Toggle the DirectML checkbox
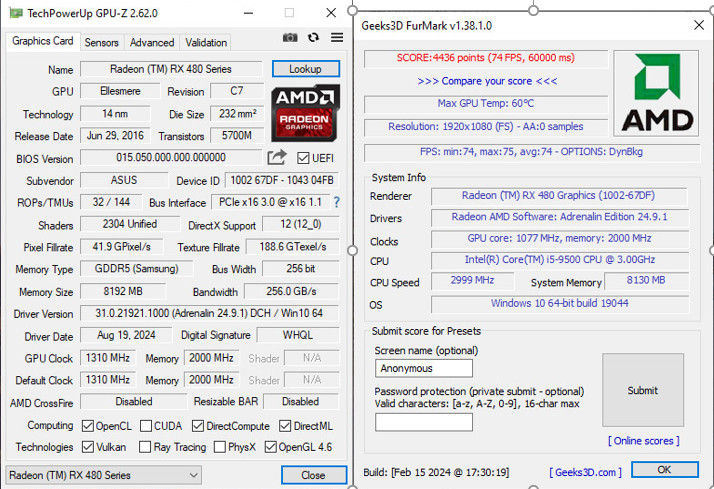Image resolution: width=714 pixels, height=489 pixels. coord(285,426)
